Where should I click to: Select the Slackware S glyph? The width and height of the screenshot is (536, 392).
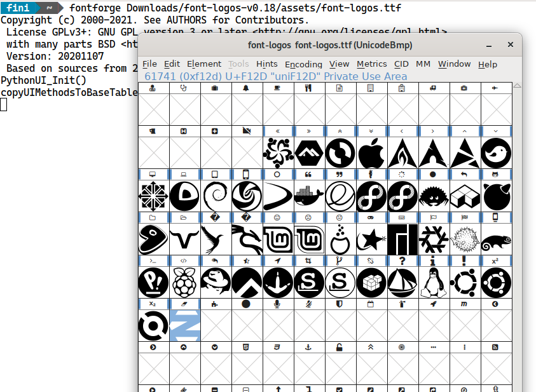[310, 281]
